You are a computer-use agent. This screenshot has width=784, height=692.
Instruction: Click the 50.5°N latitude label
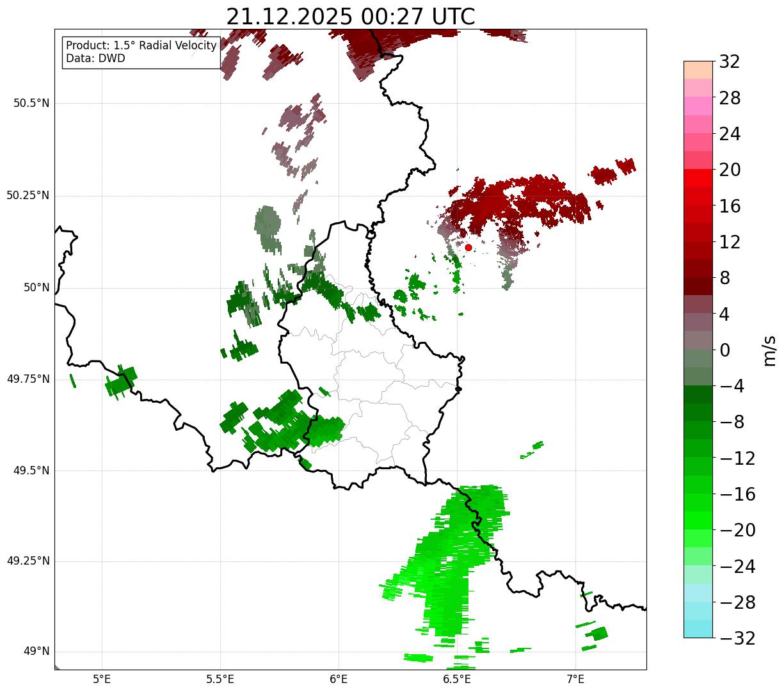click(x=31, y=103)
